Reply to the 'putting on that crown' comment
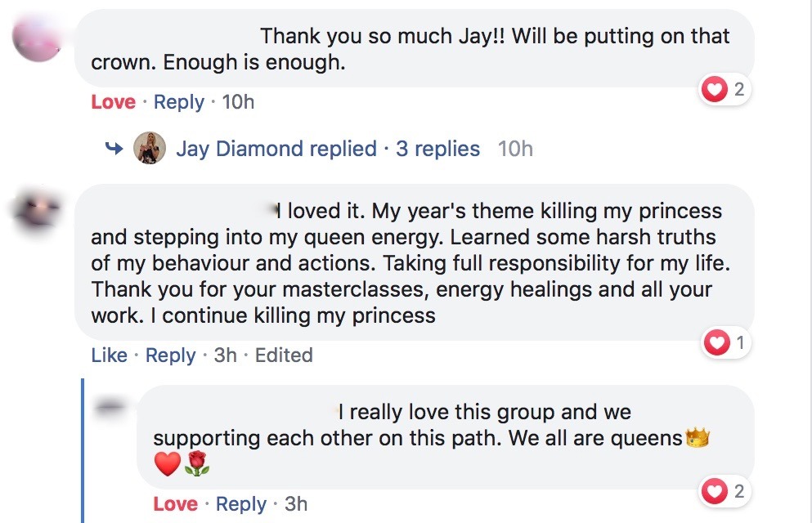The width and height of the screenshot is (812, 523). point(178,102)
